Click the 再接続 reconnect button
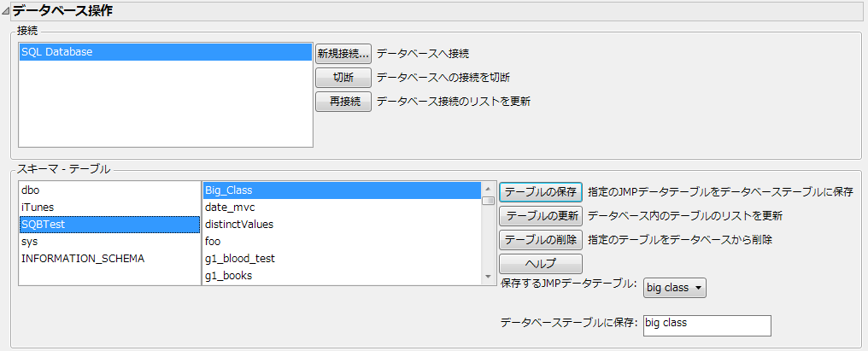This screenshot has width=868, height=351. [343, 102]
